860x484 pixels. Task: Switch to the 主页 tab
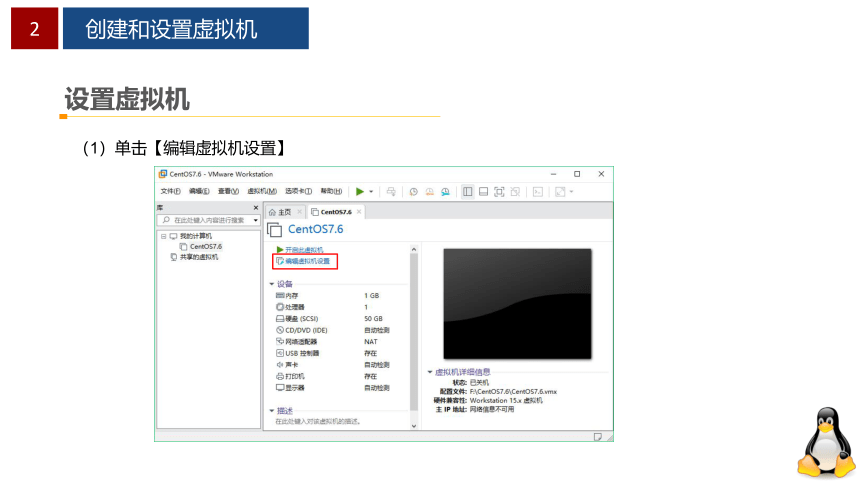click(x=284, y=212)
